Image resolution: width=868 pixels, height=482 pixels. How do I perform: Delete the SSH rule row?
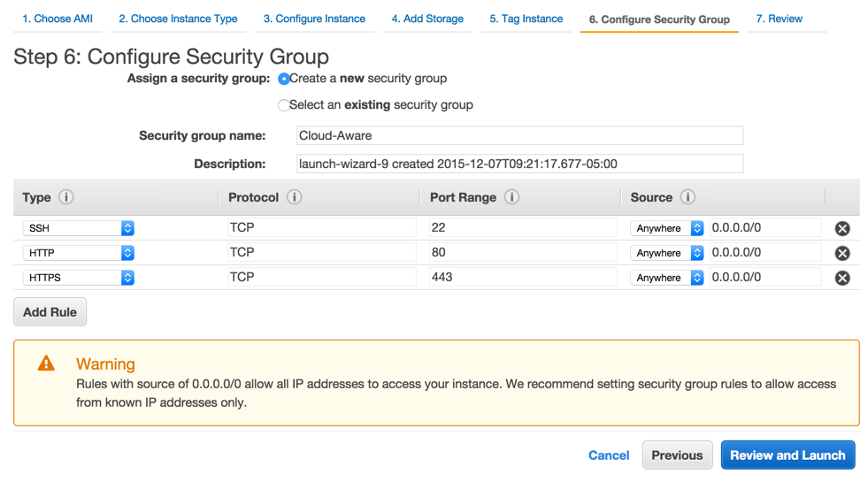[x=842, y=228]
